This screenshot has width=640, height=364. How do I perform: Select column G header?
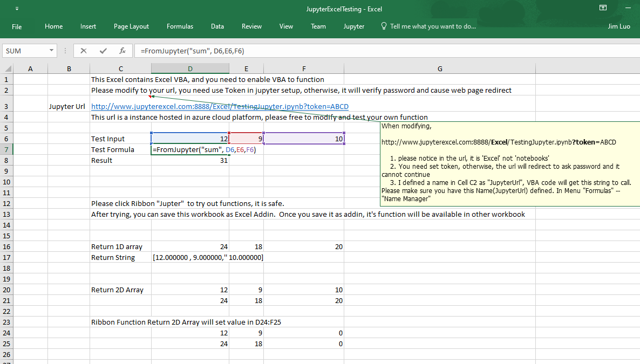point(440,68)
